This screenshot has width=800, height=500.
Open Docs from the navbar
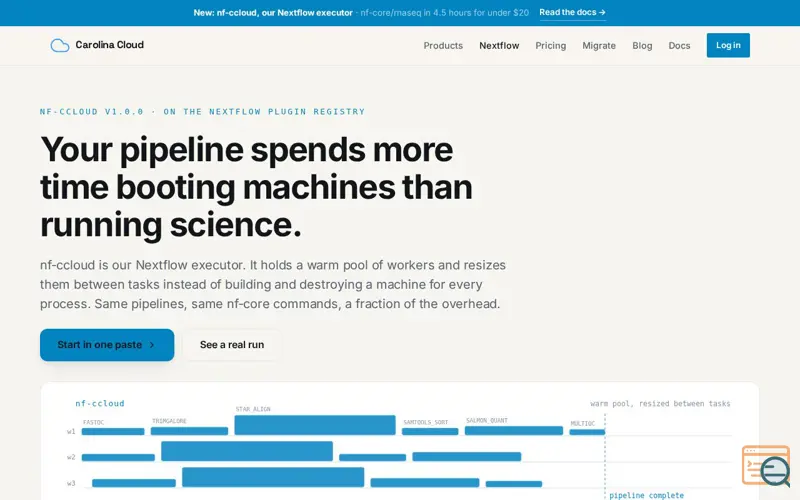[679, 45]
